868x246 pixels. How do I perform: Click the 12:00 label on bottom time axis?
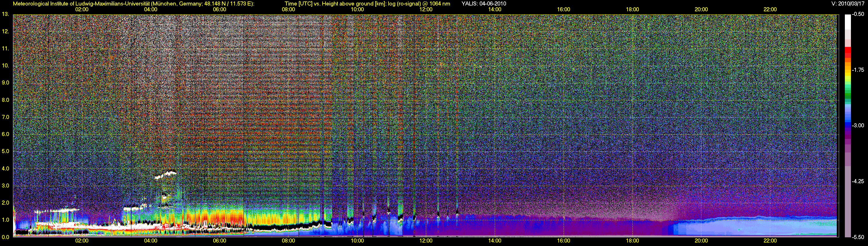click(x=426, y=241)
